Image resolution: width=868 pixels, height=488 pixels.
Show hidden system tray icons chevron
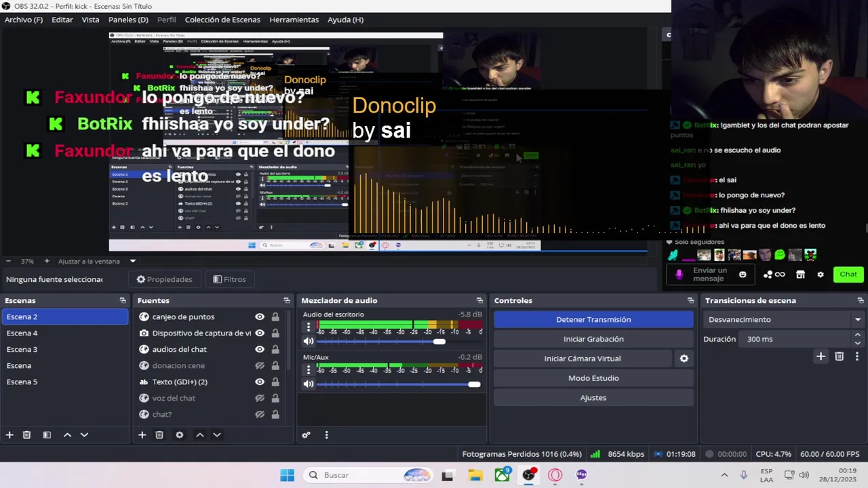724,475
